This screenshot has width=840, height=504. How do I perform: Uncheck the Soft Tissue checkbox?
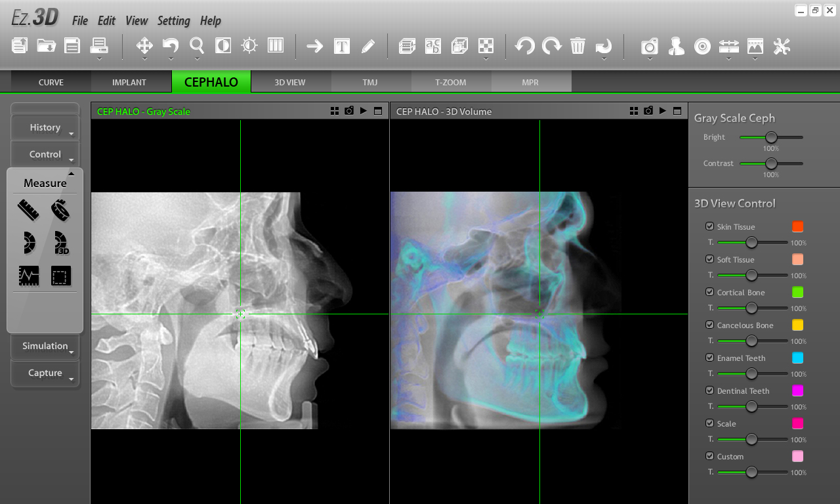click(x=709, y=259)
